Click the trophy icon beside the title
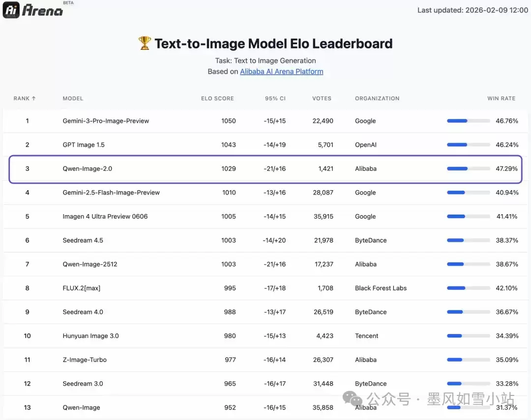Screen dimensions: 531x420 tap(145, 44)
